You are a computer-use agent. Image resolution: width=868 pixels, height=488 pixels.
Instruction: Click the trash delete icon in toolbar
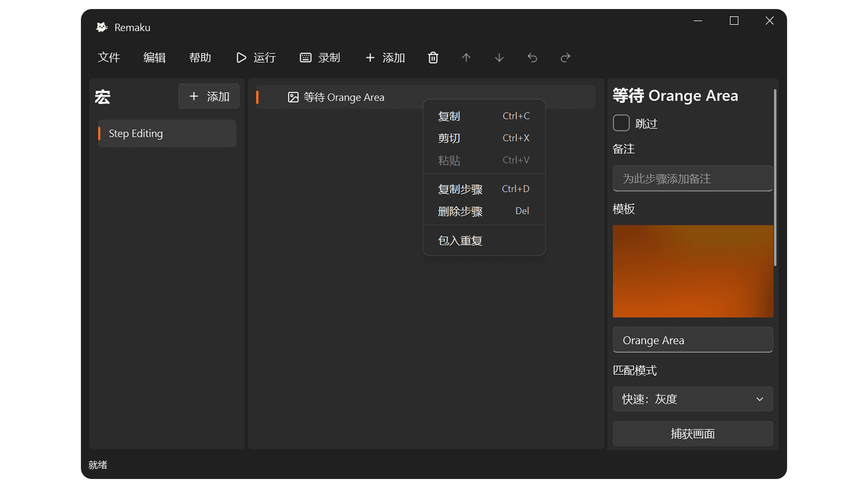coord(433,58)
